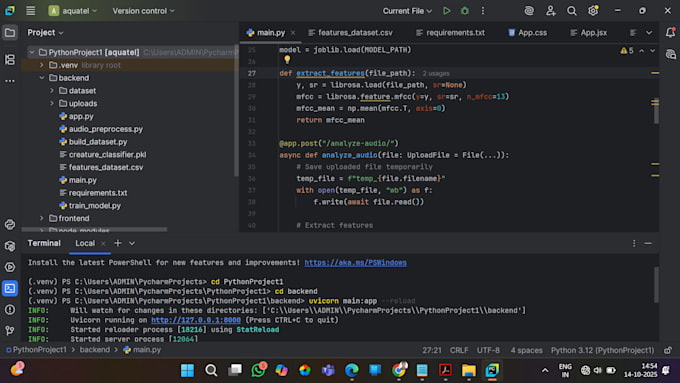
Task: Run the current file
Action: [x=446, y=11]
